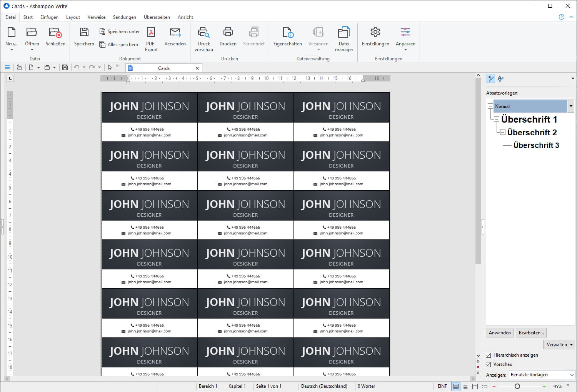This screenshot has width=577, height=392.
Task: Switch to the Einfügen ribbon tab
Action: 49,17
